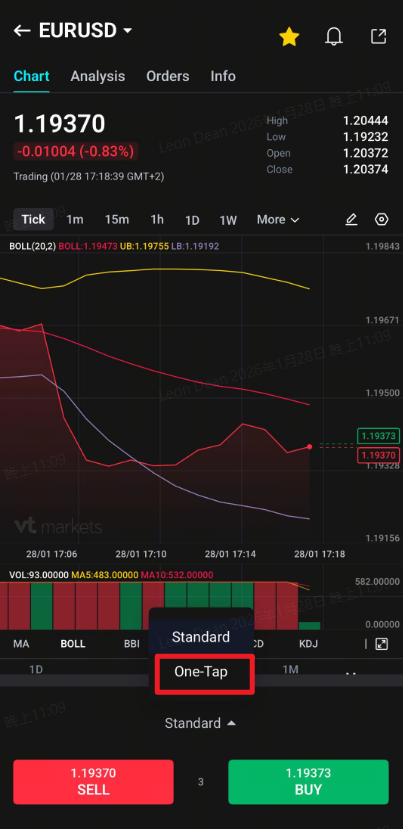The image size is (403, 829).
Task: Enable the KDJ indicator
Action: tap(309, 644)
